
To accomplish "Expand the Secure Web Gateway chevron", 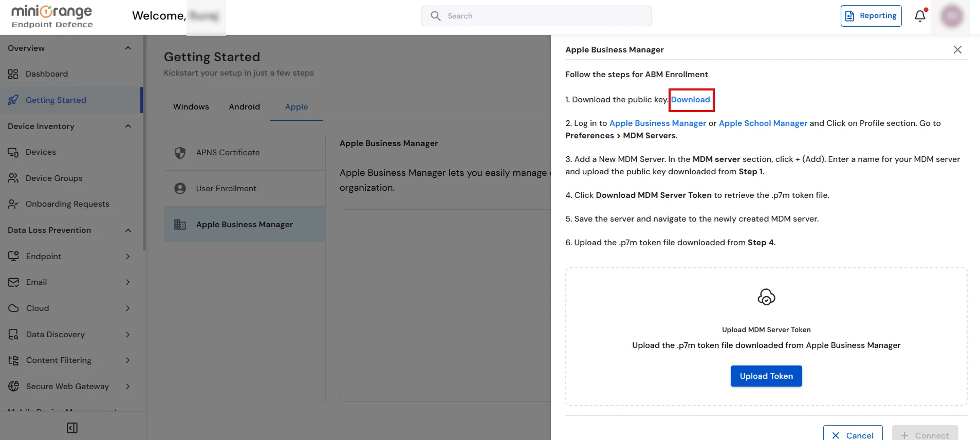I will [128, 387].
